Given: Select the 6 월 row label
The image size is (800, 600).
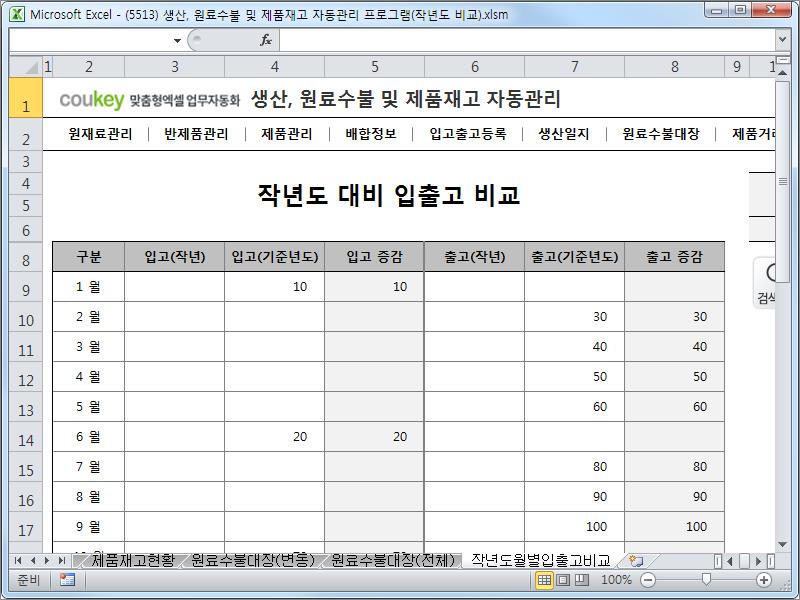Looking at the screenshot, I should point(88,437).
